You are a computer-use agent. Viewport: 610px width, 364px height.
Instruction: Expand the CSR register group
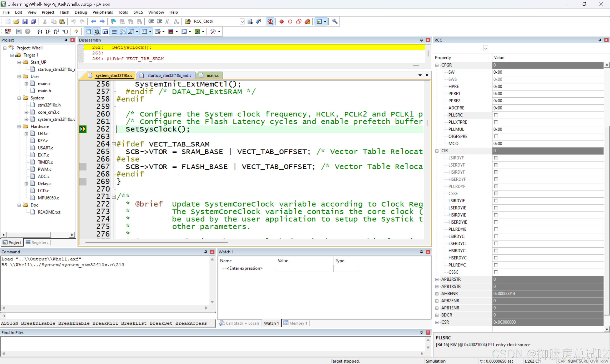[437, 322]
